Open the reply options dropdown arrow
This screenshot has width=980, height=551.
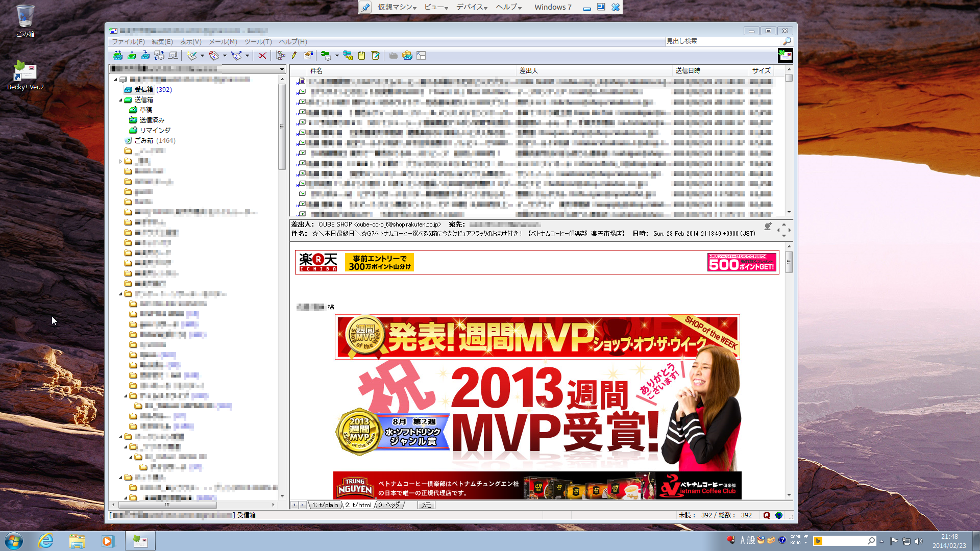[x=225, y=56]
